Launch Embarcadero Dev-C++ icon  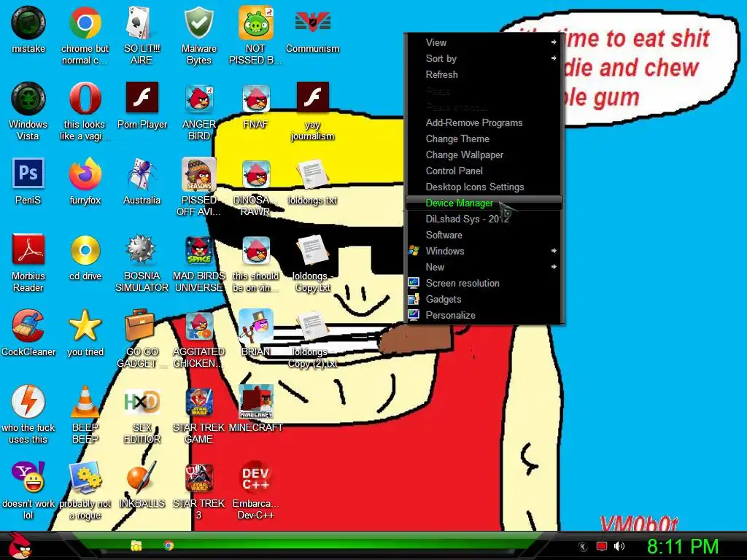pyautogui.click(x=256, y=477)
